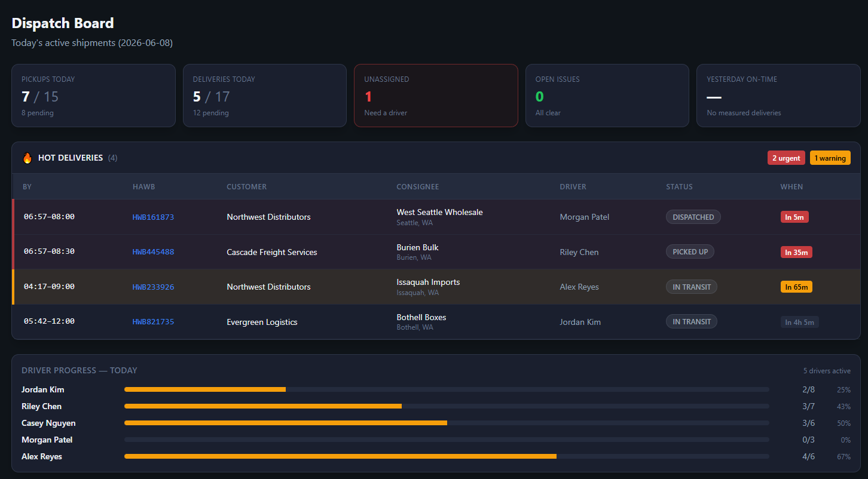This screenshot has height=479, width=868.
Task: Click Alex Reyes's progress bar
Action: [447, 456]
